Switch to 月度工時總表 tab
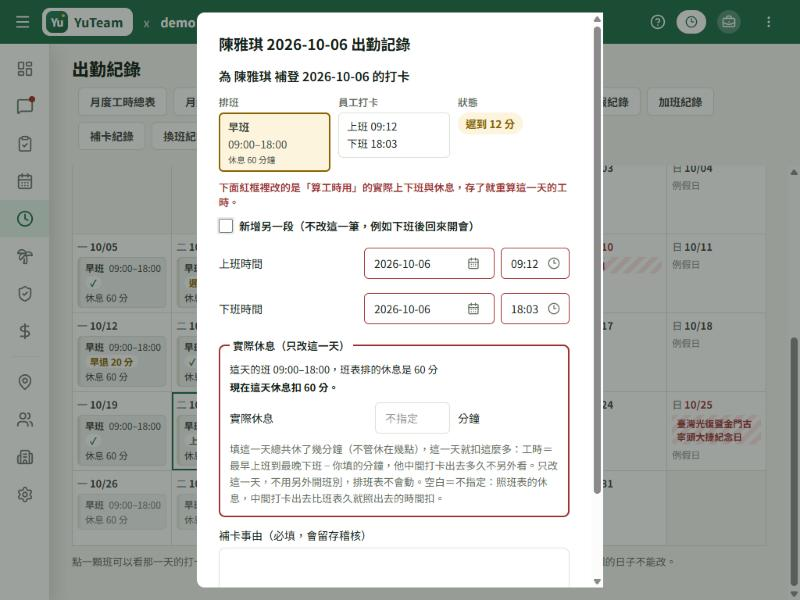The width and height of the screenshot is (800, 600). point(122,102)
